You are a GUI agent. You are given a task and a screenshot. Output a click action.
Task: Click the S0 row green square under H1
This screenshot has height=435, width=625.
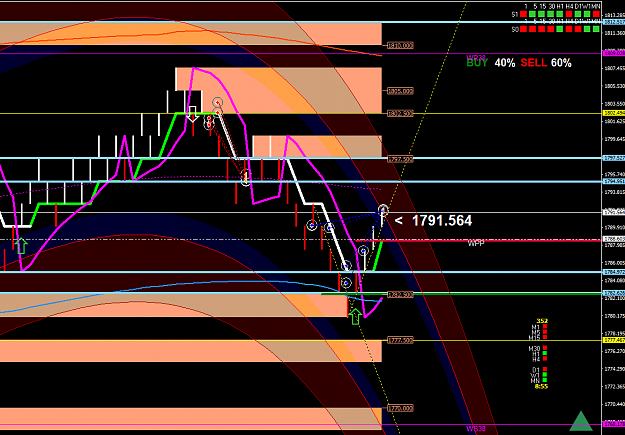click(x=560, y=29)
